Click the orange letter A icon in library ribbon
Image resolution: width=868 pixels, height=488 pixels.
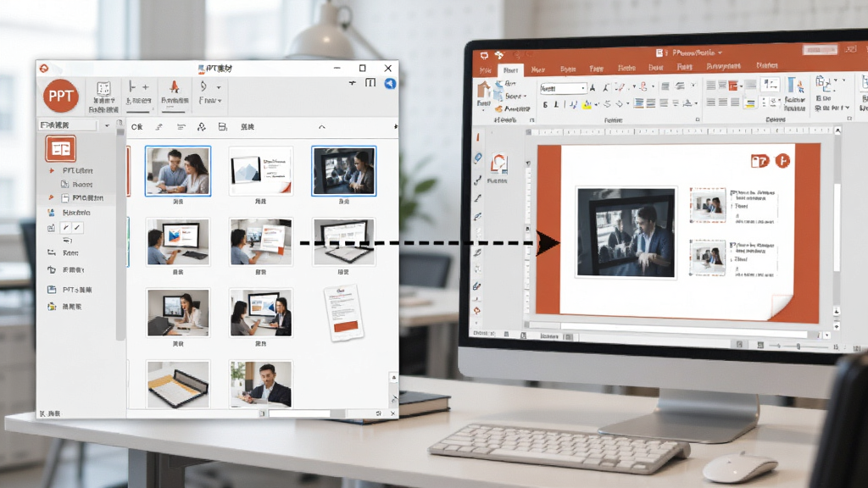coord(175,87)
